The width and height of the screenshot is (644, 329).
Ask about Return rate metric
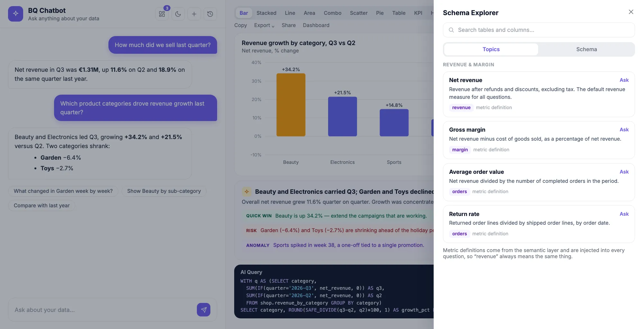pos(624,214)
